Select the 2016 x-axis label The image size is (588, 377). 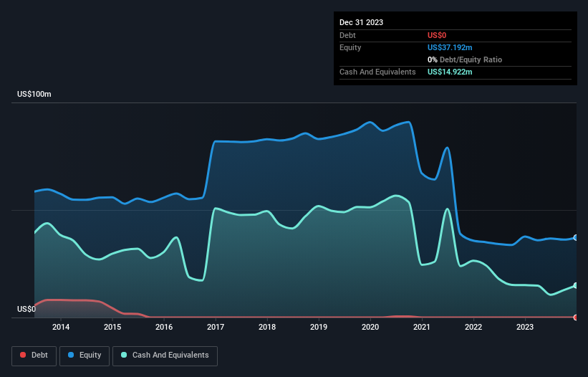point(164,327)
